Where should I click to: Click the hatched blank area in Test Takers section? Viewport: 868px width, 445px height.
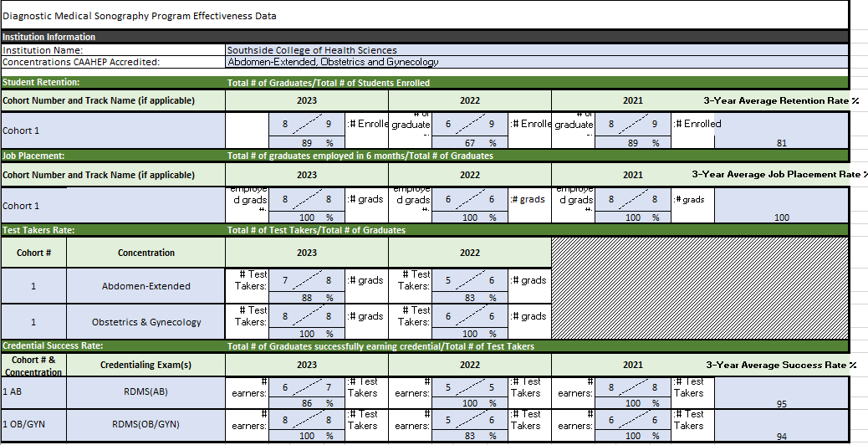tap(699, 287)
